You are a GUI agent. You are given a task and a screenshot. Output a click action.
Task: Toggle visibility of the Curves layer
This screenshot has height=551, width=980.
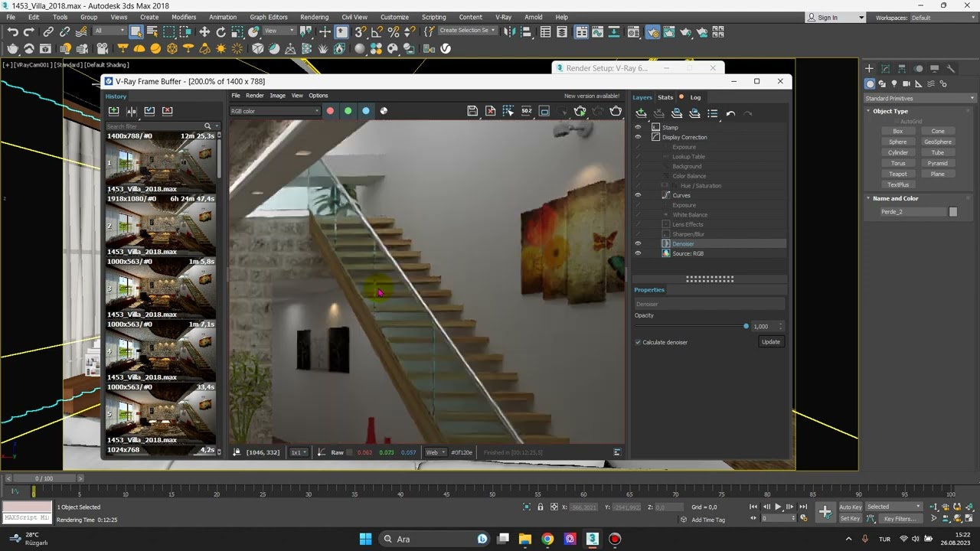pyautogui.click(x=638, y=195)
